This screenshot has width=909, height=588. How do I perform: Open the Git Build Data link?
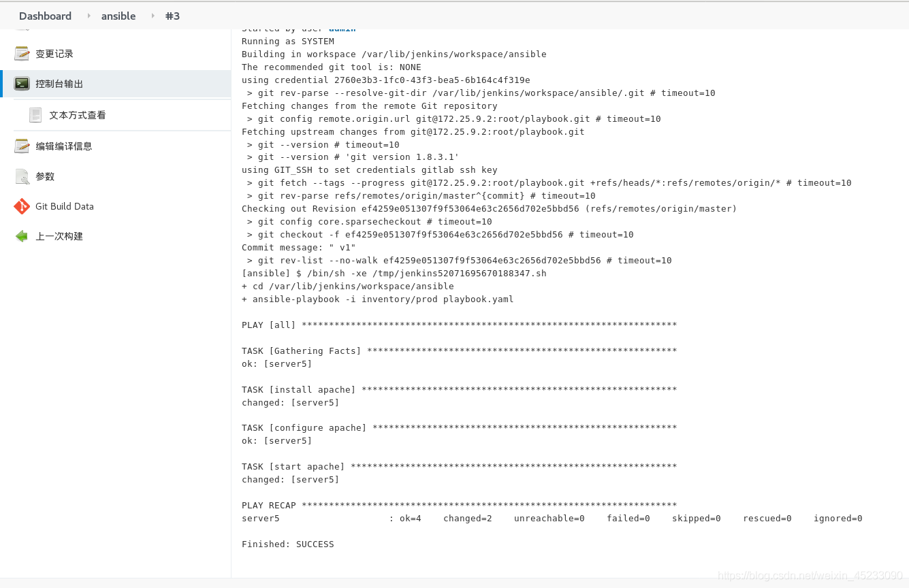tap(65, 206)
